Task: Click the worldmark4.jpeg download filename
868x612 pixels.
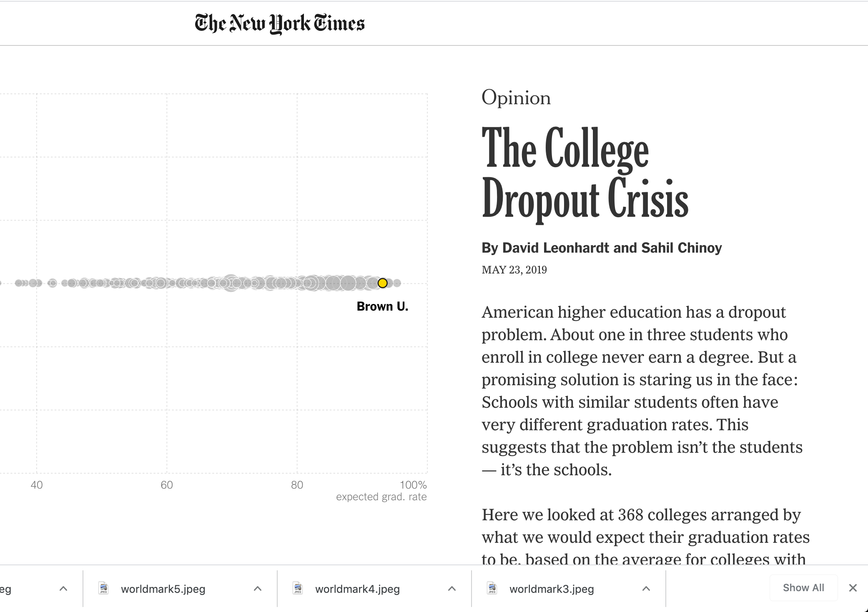Action: [x=357, y=589]
